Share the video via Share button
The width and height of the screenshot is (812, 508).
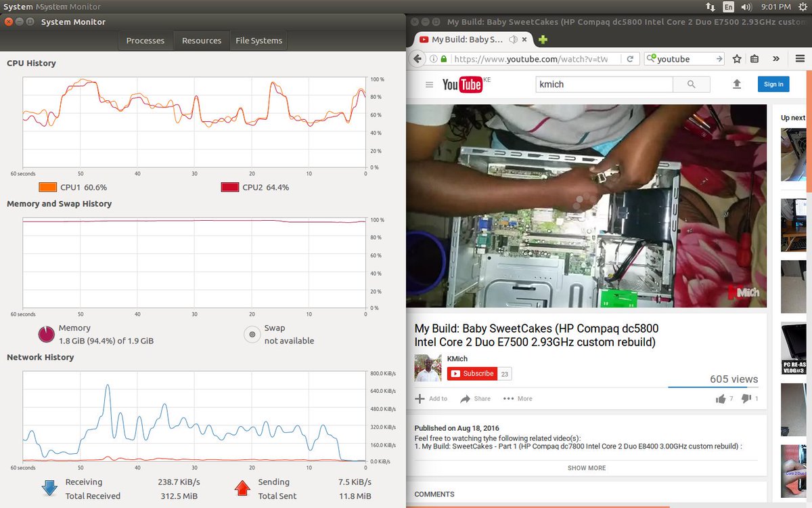point(476,398)
